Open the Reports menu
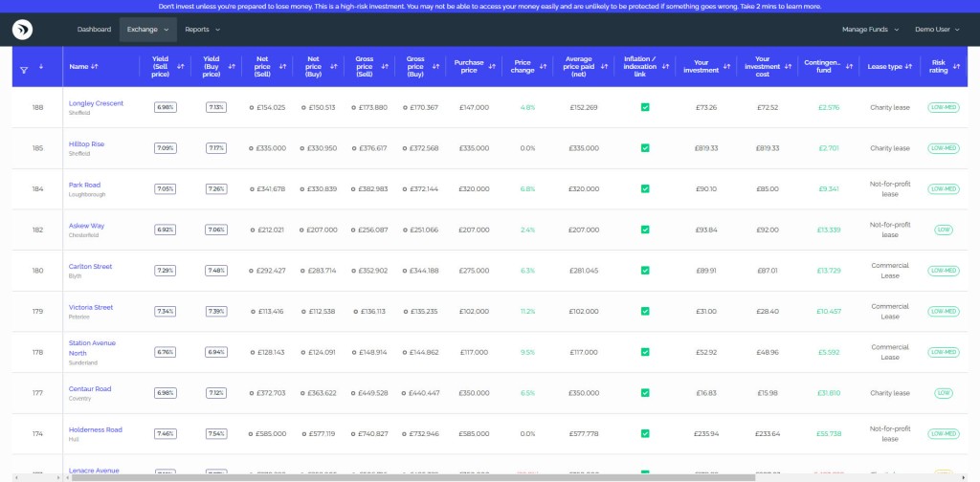Screen dimensions: 980x482 point(201,30)
